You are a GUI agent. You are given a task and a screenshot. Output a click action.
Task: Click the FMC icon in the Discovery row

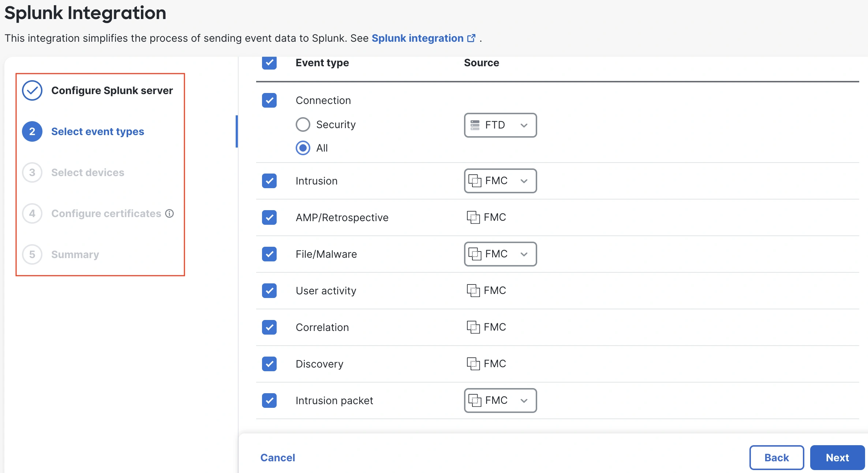click(x=473, y=364)
